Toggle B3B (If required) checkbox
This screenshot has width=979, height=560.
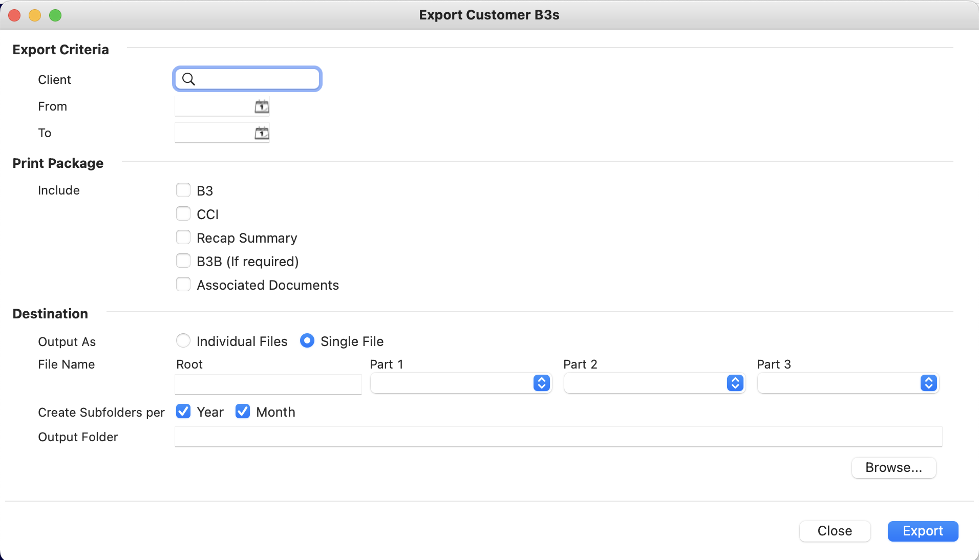point(183,261)
